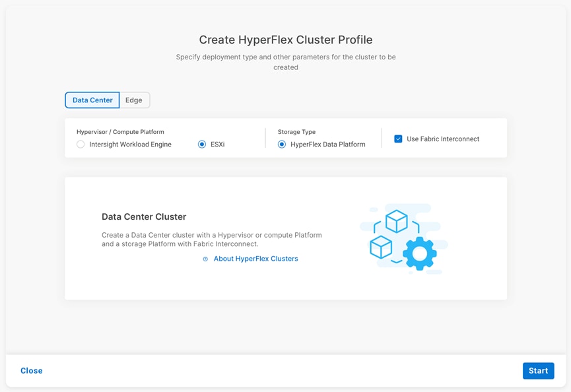Screen dimensions: 571x392
Task: Click the 'Specify deployment type' subtitle text
Action: tap(285, 62)
